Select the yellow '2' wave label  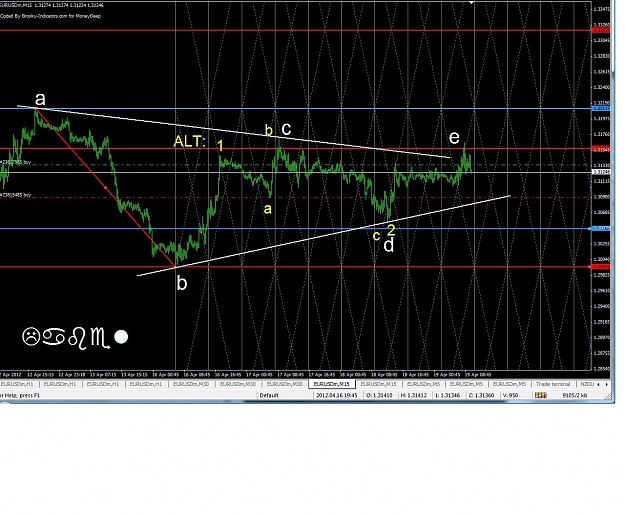coord(391,230)
